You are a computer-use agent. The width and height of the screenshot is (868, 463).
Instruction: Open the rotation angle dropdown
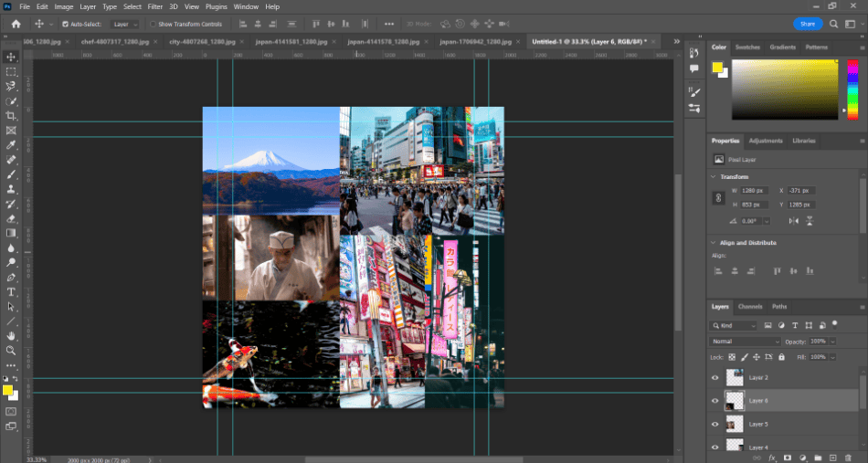[x=767, y=221]
